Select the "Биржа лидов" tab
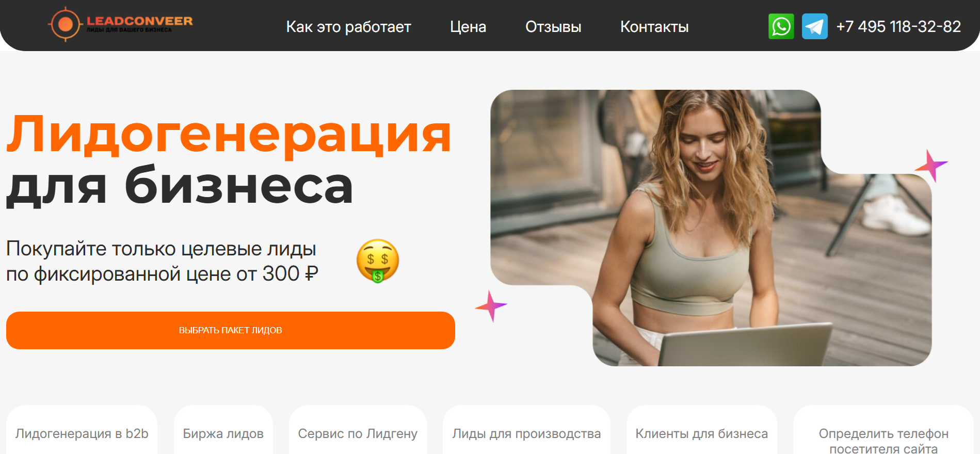The image size is (980, 454). point(223,431)
